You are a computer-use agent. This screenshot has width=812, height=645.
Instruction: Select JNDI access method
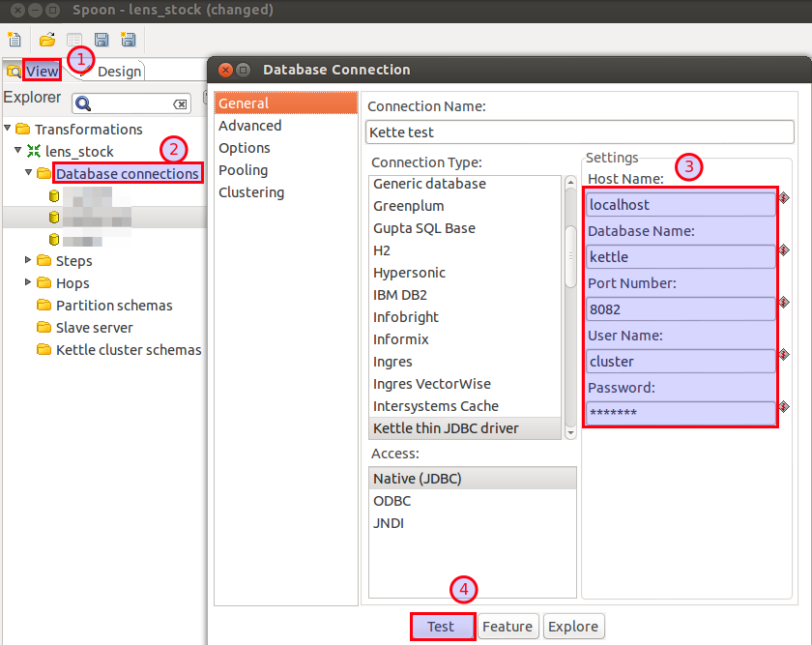(x=473, y=523)
